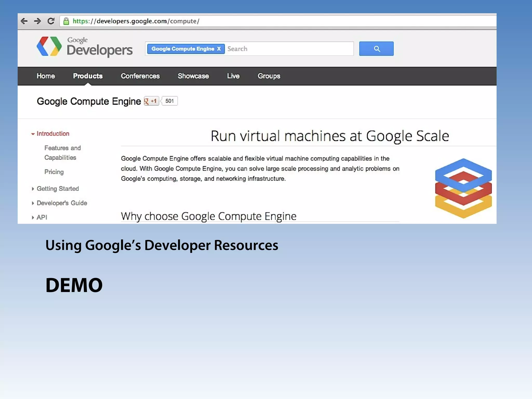Open the Live nav tab
This screenshot has height=399, width=532.
click(x=233, y=76)
